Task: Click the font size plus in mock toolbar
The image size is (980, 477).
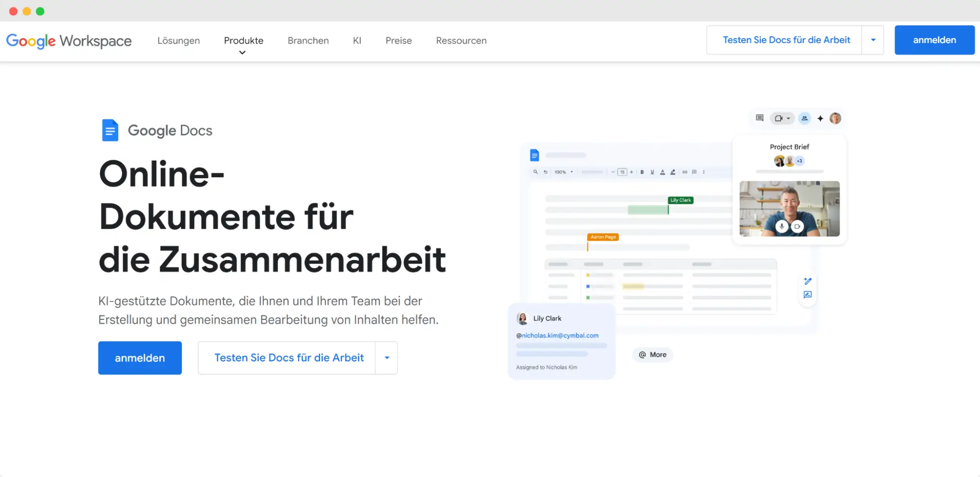Action: tap(631, 172)
